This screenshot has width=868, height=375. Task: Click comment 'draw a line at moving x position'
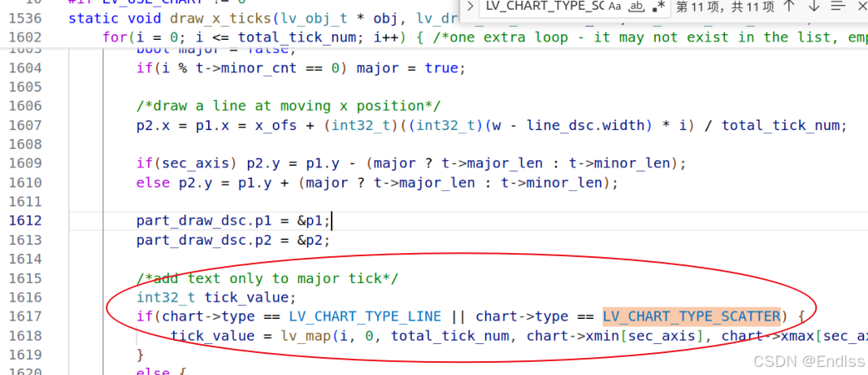(289, 106)
